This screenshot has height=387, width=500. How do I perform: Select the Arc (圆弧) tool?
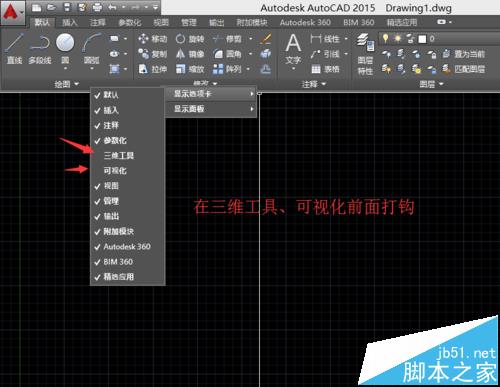tap(92, 48)
